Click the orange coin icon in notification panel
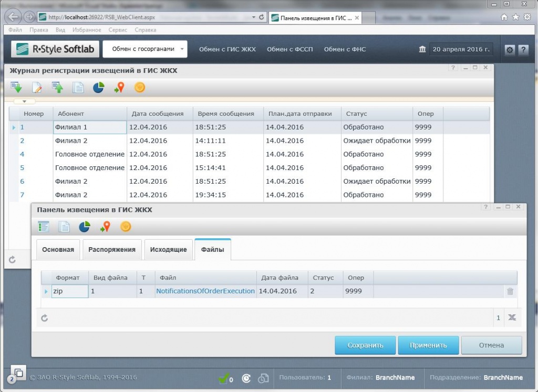Image resolution: width=538 pixels, height=392 pixels. (x=126, y=227)
